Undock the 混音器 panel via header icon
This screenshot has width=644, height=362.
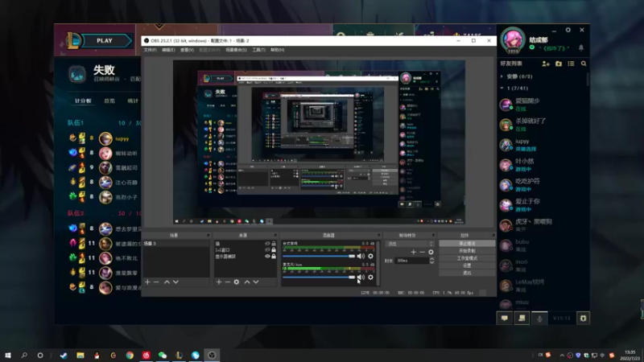[378, 236]
